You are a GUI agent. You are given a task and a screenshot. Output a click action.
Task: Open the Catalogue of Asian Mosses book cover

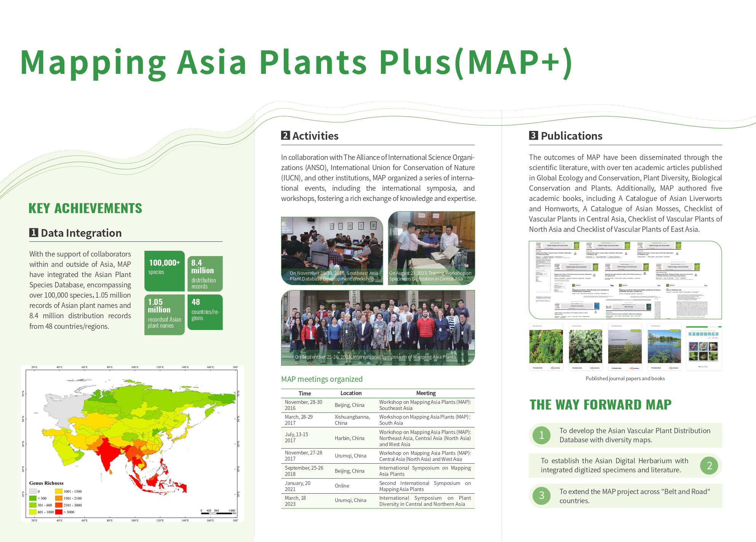click(x=546, y=346)
